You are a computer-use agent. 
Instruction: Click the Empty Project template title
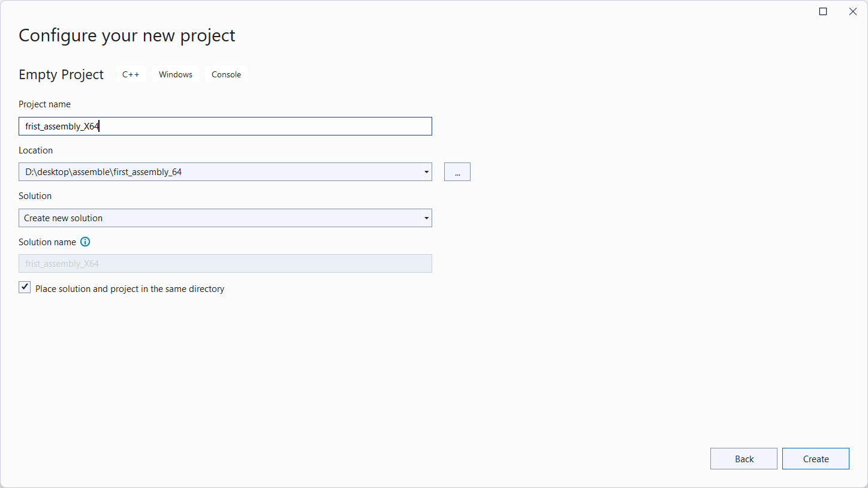pos(61,74)
